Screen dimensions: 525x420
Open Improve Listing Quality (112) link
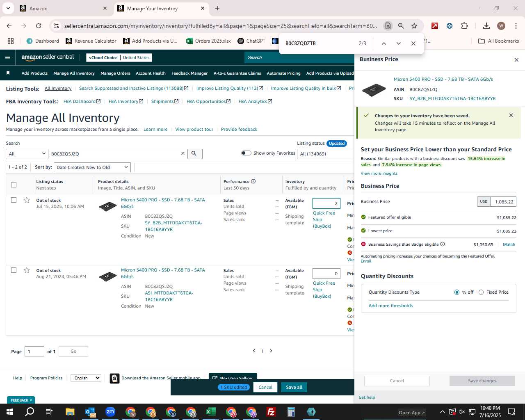230,88
